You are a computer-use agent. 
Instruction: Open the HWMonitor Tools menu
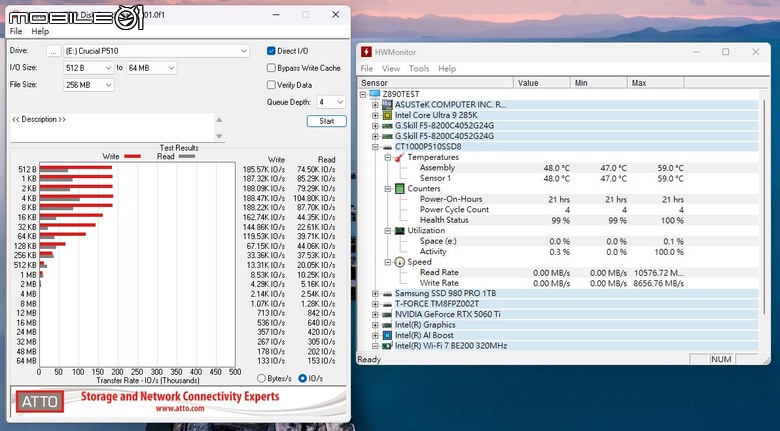[419, 69]
